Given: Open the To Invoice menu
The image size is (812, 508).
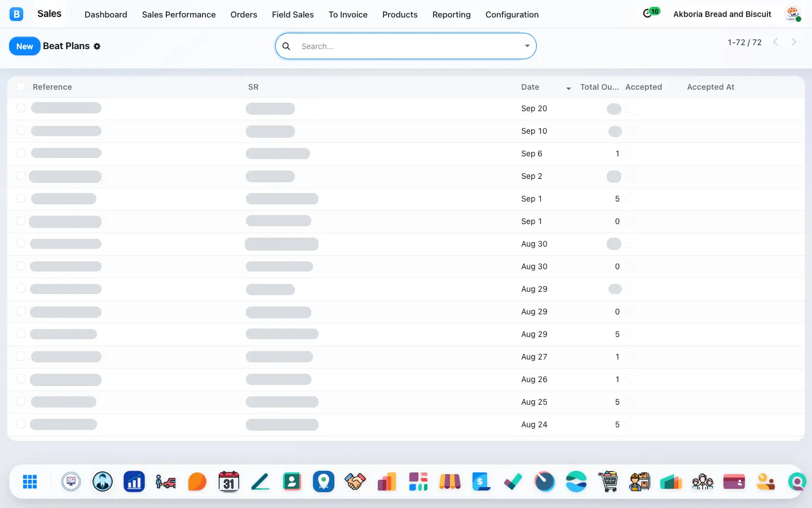Looking at the screenshot, I should pos(348,15).
